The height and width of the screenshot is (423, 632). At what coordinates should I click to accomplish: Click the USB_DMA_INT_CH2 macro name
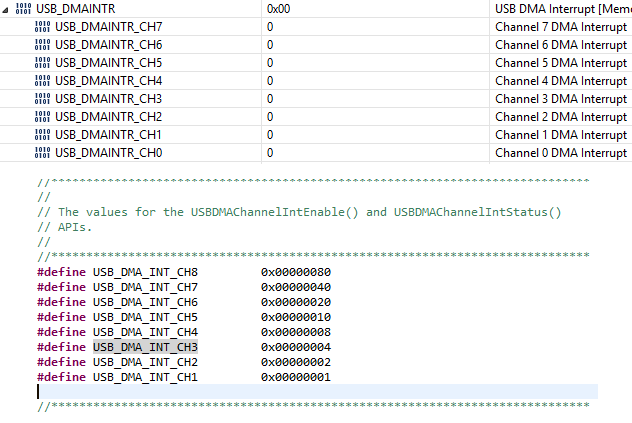pos(146,362)
